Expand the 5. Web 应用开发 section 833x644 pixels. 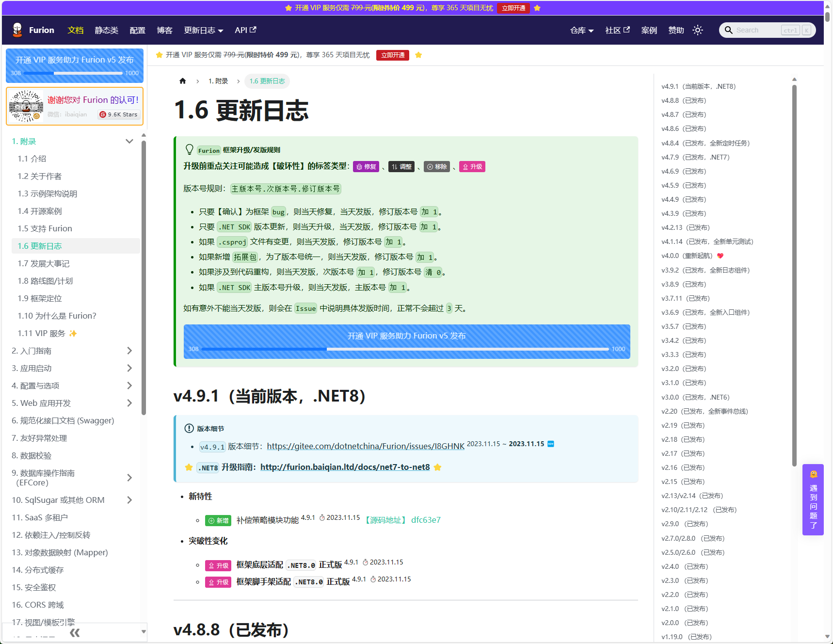[x=129, y=403]
